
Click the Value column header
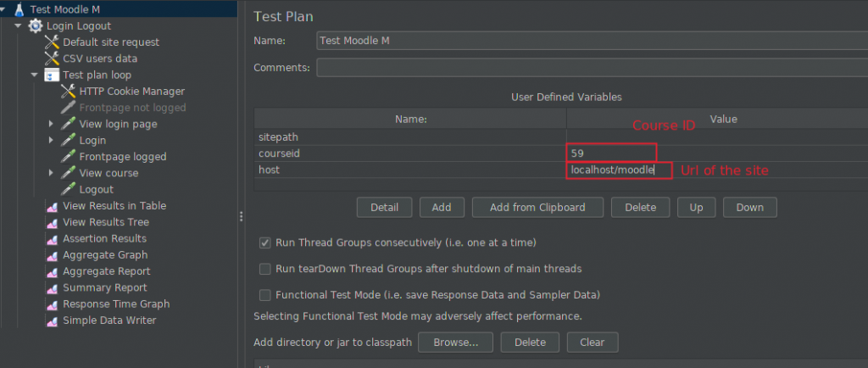click(x=717, y=119)
